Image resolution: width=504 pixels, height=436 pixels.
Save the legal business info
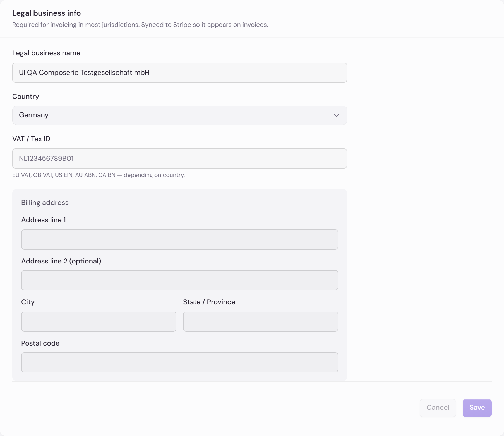477,408
